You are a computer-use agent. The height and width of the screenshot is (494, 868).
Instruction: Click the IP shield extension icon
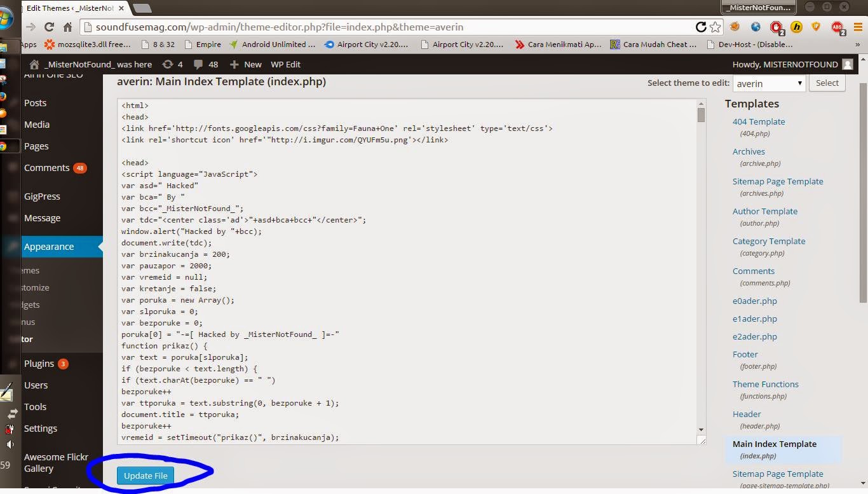click(815, 28)
